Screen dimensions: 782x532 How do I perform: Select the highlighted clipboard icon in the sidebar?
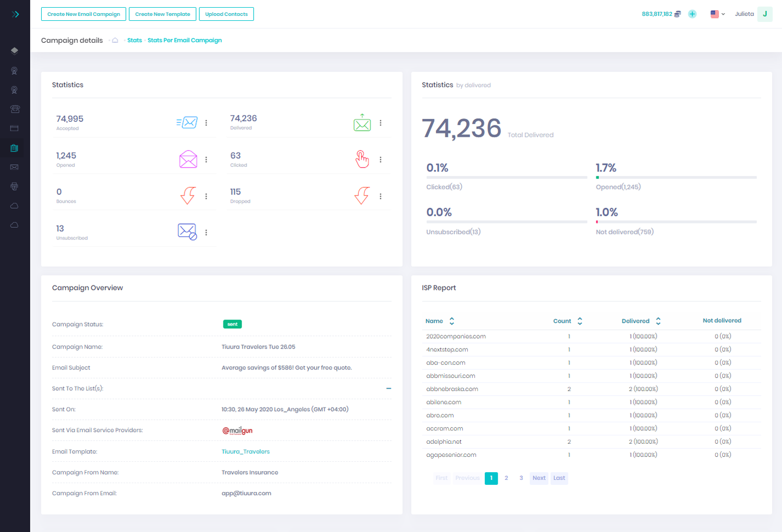[x=14, y=148]
